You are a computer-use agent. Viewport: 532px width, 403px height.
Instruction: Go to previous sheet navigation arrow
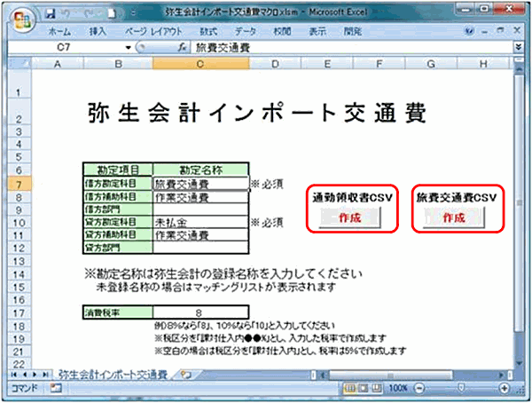[25, 375]
